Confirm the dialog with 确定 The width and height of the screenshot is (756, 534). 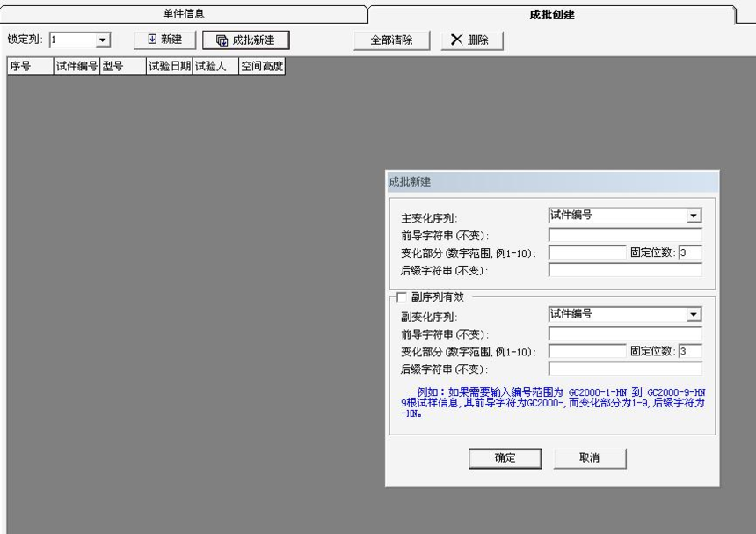tap(507, 457)
